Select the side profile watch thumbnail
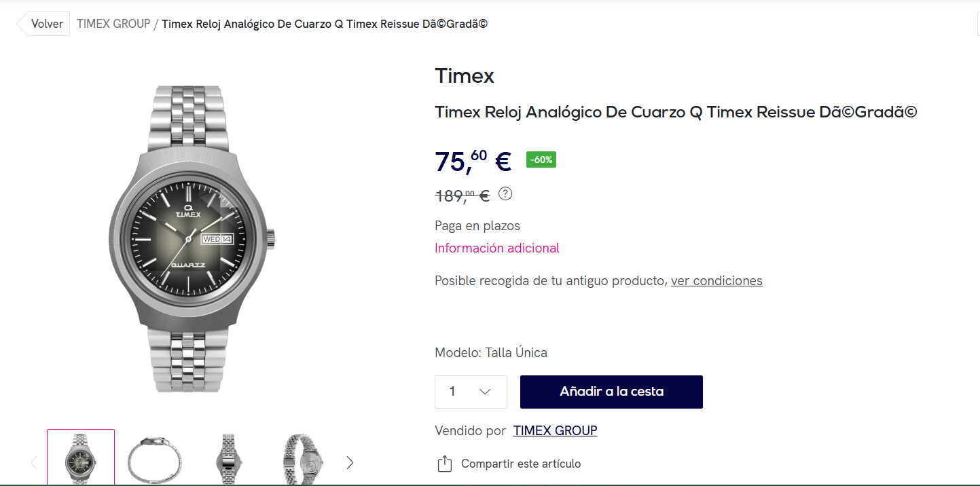The height and width of the screenshot is (486, 980). coord(228,459)
